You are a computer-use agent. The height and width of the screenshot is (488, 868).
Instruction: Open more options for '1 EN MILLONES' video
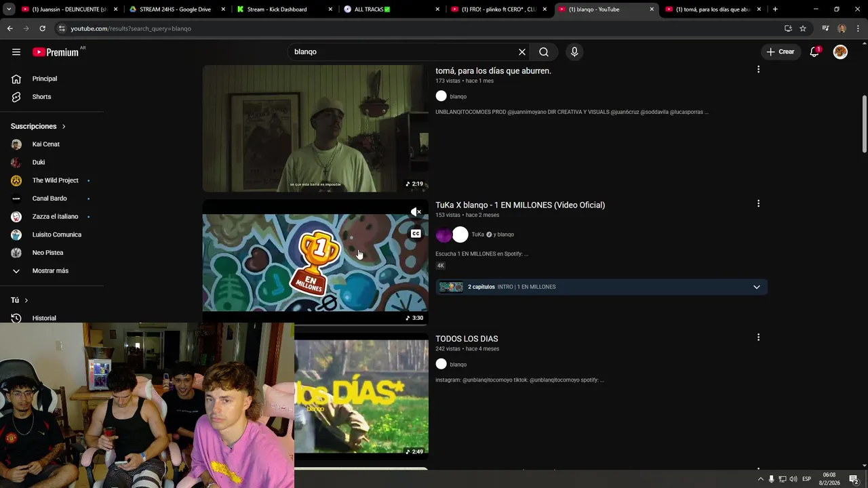tap(758, 203)
